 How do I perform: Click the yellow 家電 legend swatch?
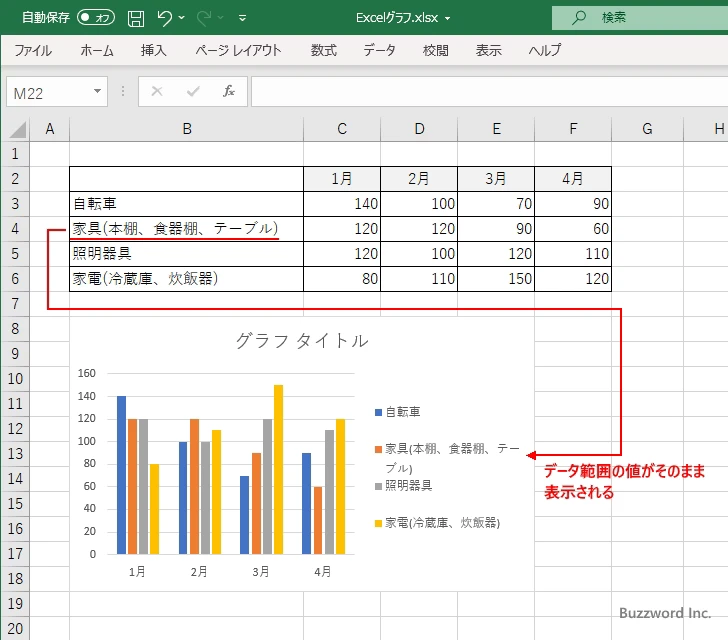pos(378,523)
